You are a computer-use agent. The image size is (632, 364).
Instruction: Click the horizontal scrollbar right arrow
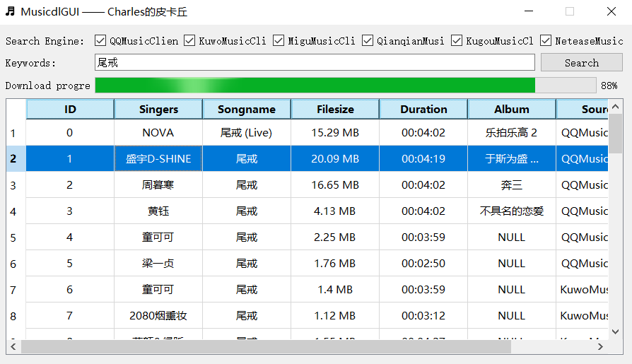tap(601, 347)
